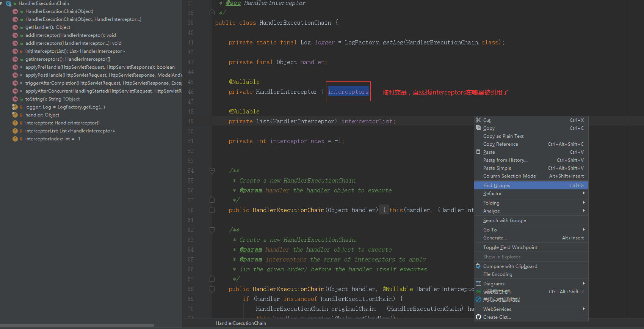Click method icon next to applyPreHandle
The image size is (644, 329).
pyautogui.click(x=15, y=67)
